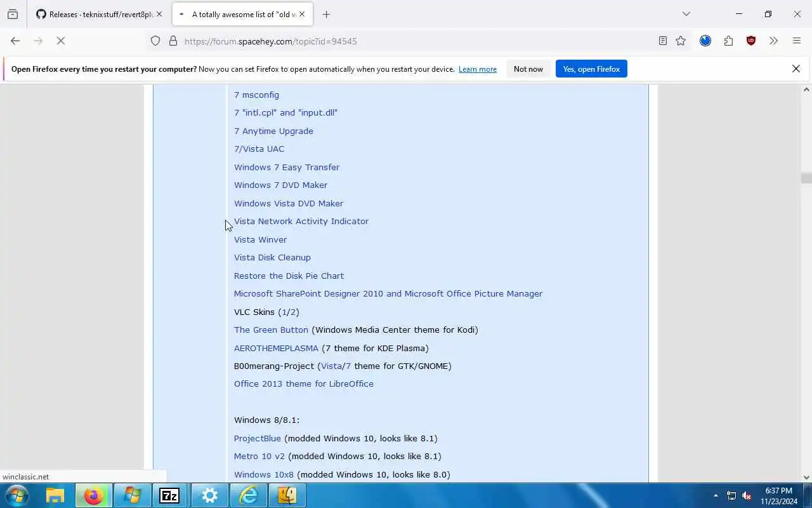
Task: Stop loading the page
Action: [61, 41]
